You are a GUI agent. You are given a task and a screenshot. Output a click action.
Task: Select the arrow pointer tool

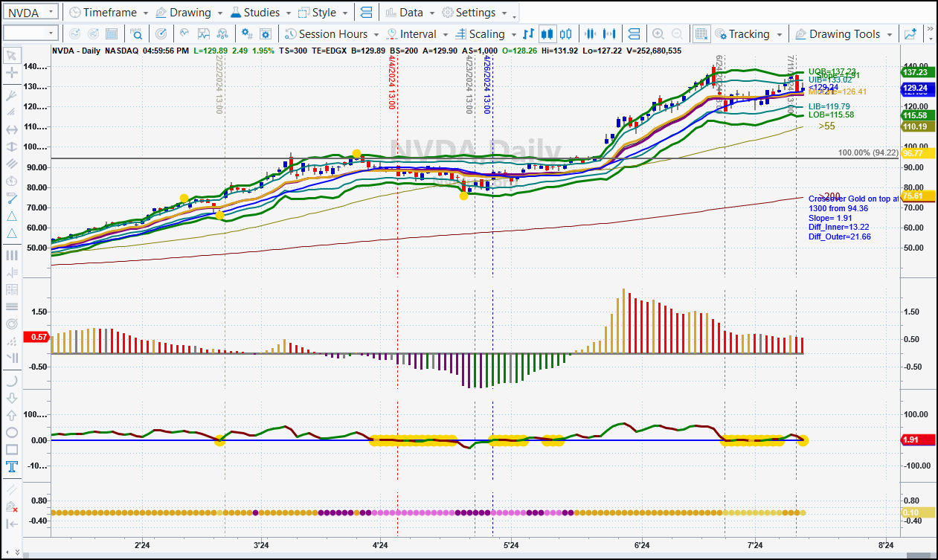(x=12, y=56)
